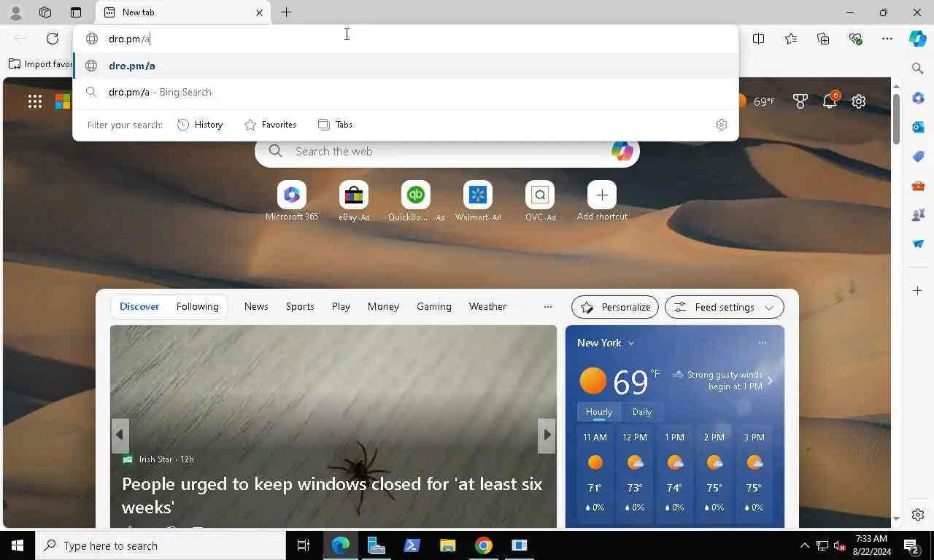
Task: Open Settings and more ellipsis menu
Action: pyautogui.click(x=887, y=39)
